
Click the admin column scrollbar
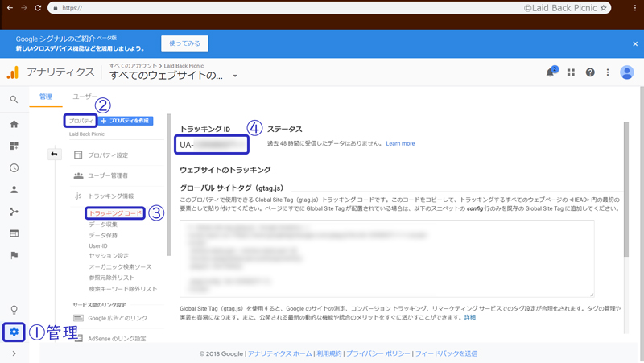tap(168, 185)
